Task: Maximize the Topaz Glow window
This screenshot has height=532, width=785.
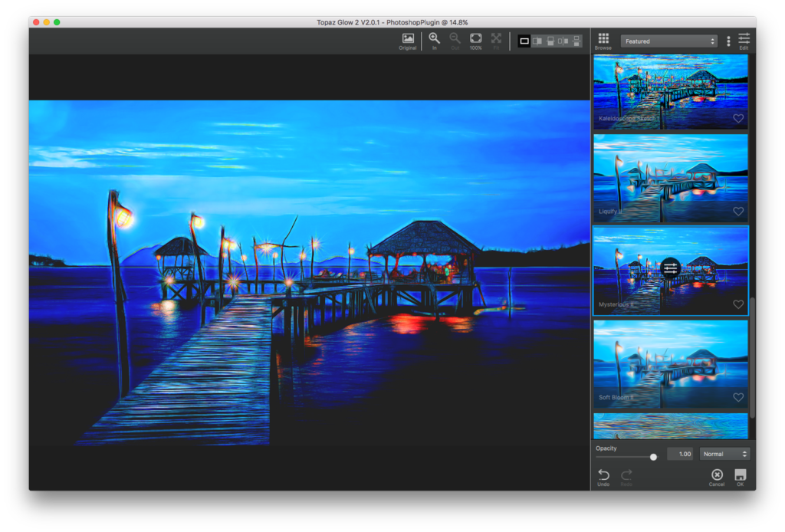Action: 57,22
